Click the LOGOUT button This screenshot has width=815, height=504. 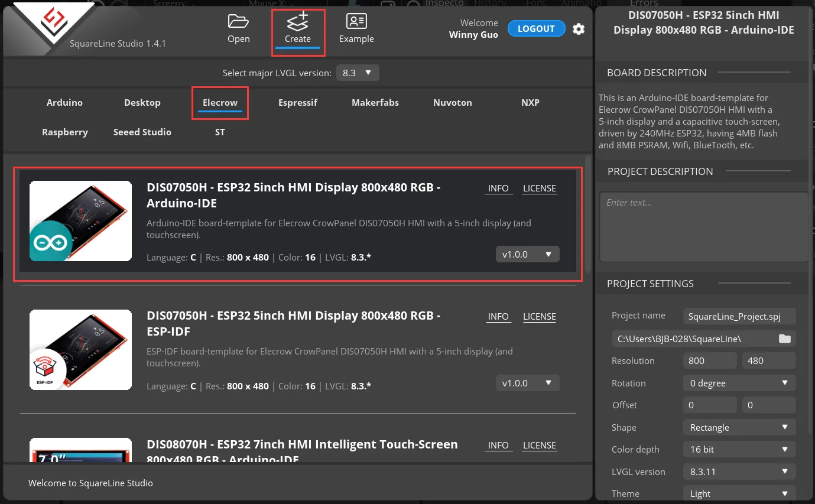(536, 28)
